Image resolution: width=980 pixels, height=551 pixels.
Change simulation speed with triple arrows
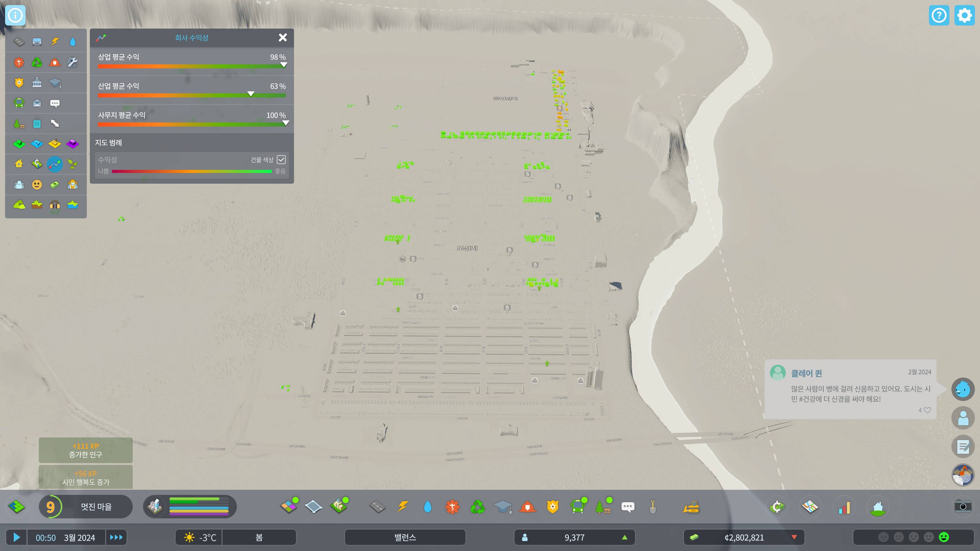pos(116,537)
